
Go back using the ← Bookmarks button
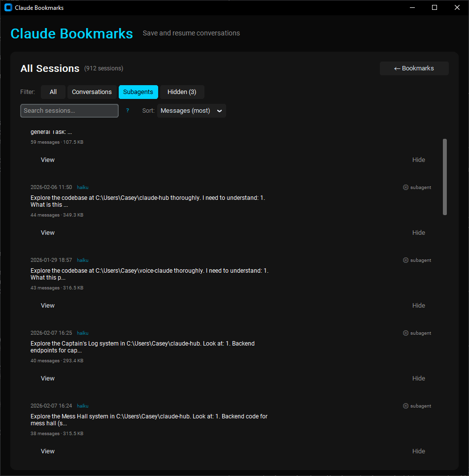tap(414, 68)
